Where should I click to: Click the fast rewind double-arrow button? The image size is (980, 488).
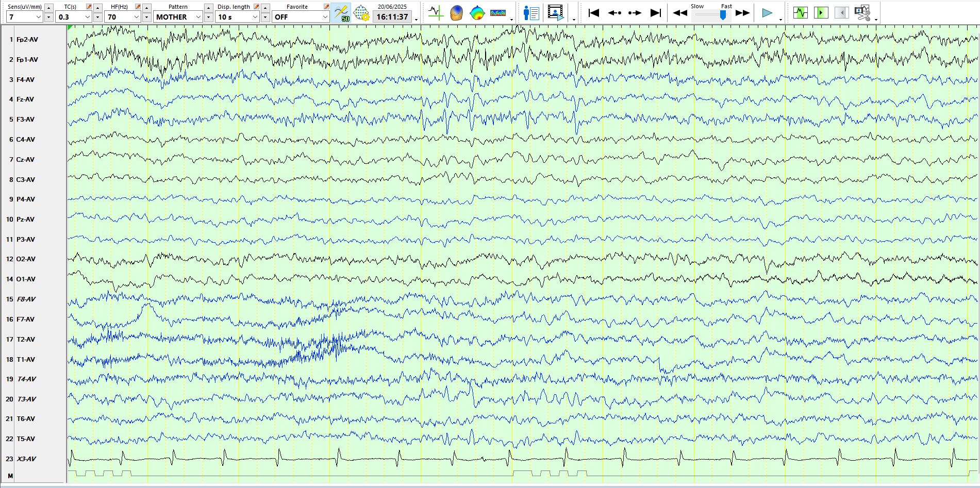[680, 13]
